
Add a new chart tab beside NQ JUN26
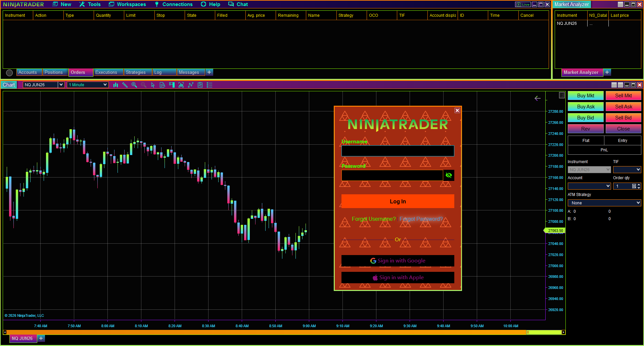(x=41, y=338)
